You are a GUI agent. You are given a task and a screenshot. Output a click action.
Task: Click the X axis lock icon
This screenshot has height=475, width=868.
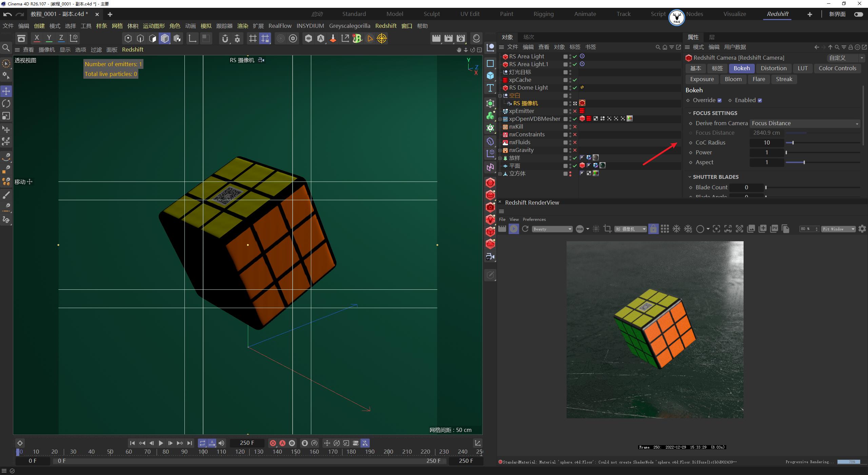click(x=37, y=38)
